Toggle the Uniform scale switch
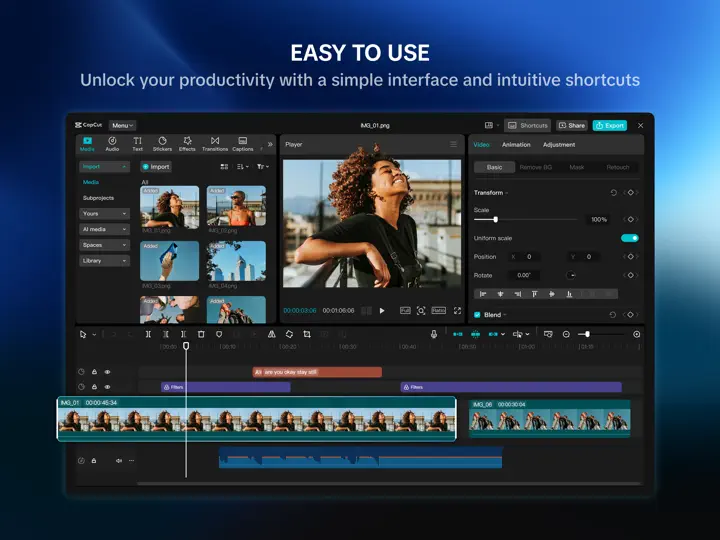 point(630,238)
